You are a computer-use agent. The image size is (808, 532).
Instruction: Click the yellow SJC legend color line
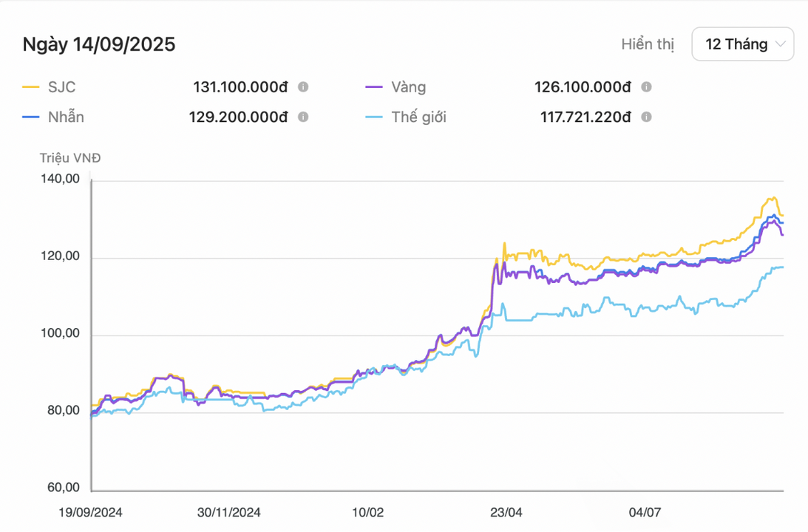click(31, 87)
